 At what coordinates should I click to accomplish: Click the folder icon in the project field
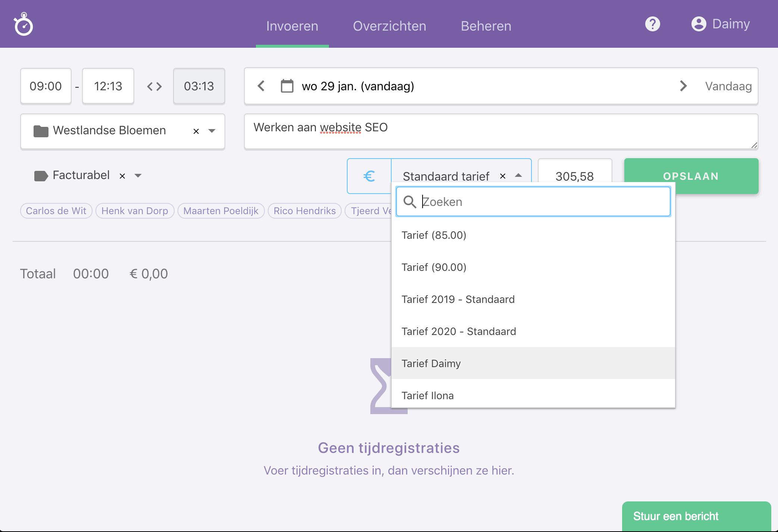[42, 131]
